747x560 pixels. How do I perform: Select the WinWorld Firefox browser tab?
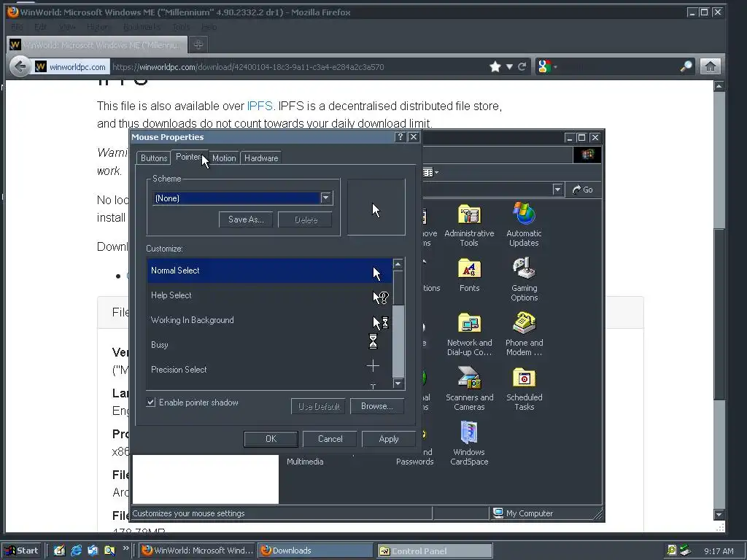[97, 44]
